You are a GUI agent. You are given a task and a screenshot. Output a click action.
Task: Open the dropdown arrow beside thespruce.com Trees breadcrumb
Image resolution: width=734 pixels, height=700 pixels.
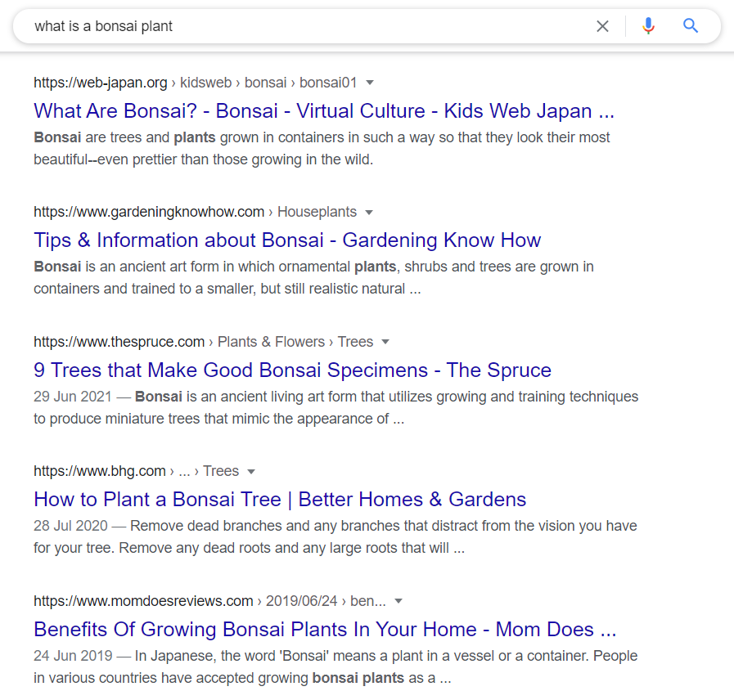pyautogui.click(x=385, y=342)
